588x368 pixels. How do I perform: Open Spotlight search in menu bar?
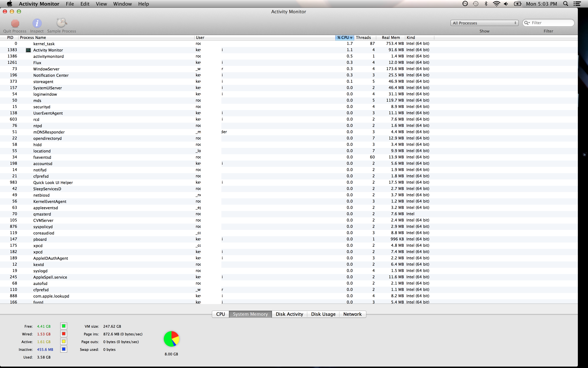coord(566,4)
